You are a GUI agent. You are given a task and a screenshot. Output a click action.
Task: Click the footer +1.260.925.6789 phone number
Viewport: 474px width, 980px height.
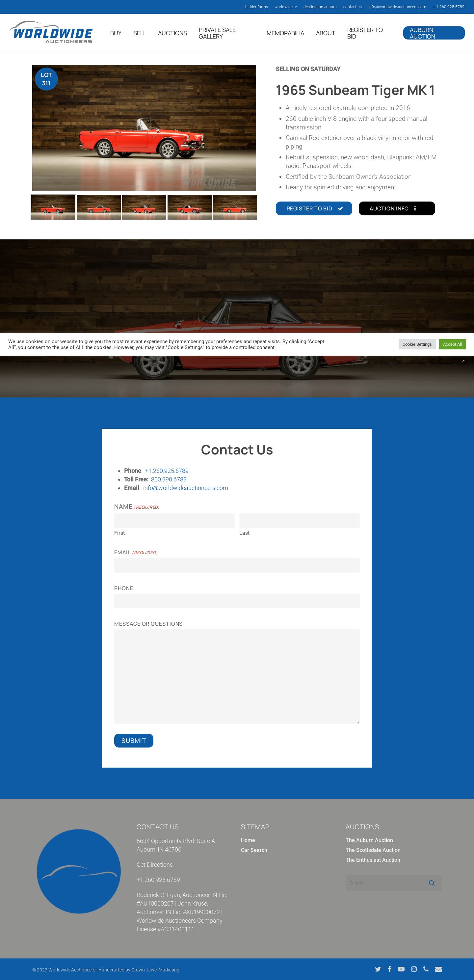click(x=158, y=880)
